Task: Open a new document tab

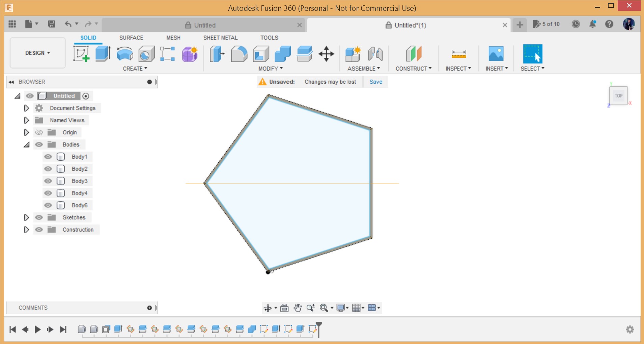Action: click(520, 25)
